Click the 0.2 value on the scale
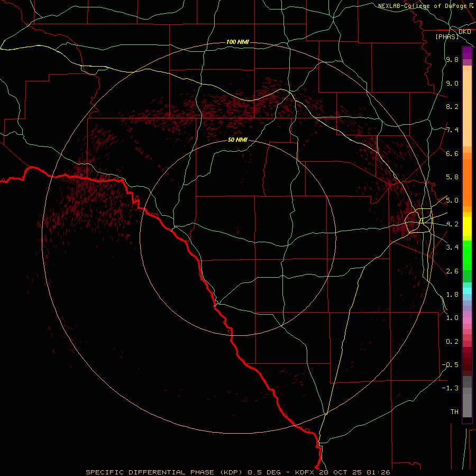Image resolution: width=476 pixels, height=476 pixels. 452,342
